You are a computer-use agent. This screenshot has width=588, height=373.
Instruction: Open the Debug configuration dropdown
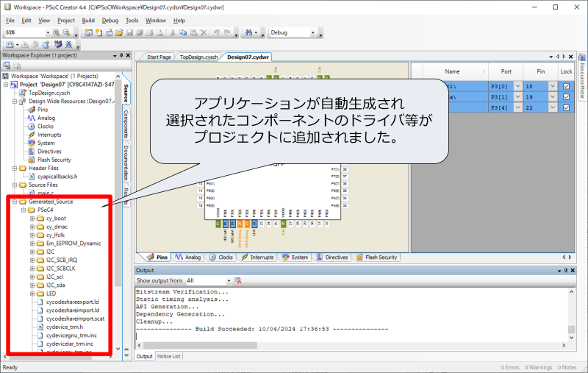(313, 32)
